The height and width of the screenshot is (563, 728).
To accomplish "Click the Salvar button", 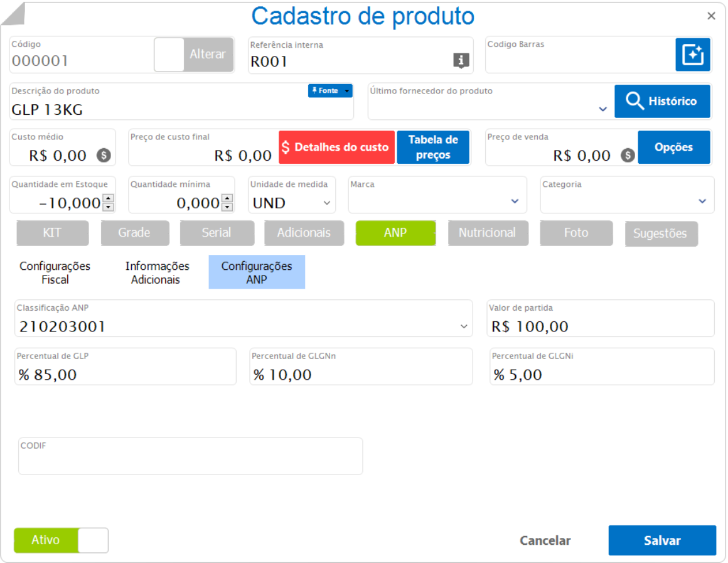I will 662,540.
